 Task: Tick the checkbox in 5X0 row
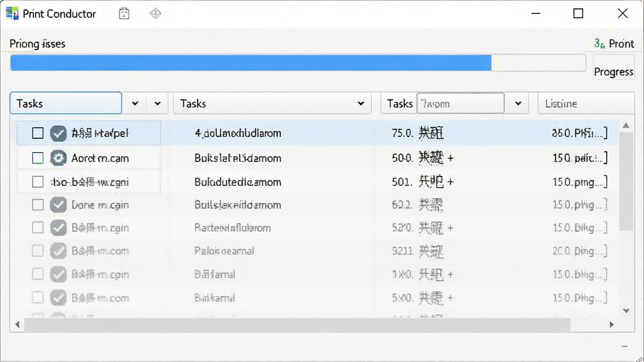coord(38,297)
